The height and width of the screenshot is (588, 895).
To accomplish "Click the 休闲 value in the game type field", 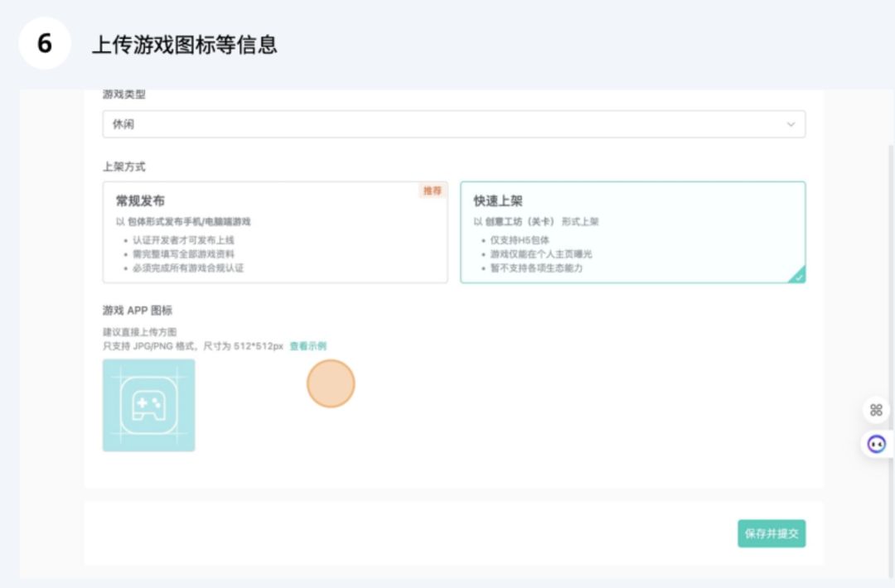I will click(123, 124).
